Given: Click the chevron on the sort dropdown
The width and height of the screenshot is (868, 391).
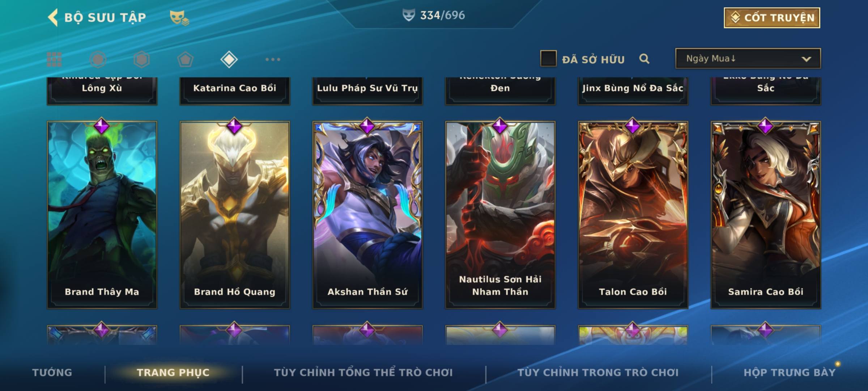Looking at the screenshot, I should [x=806, y=59].
